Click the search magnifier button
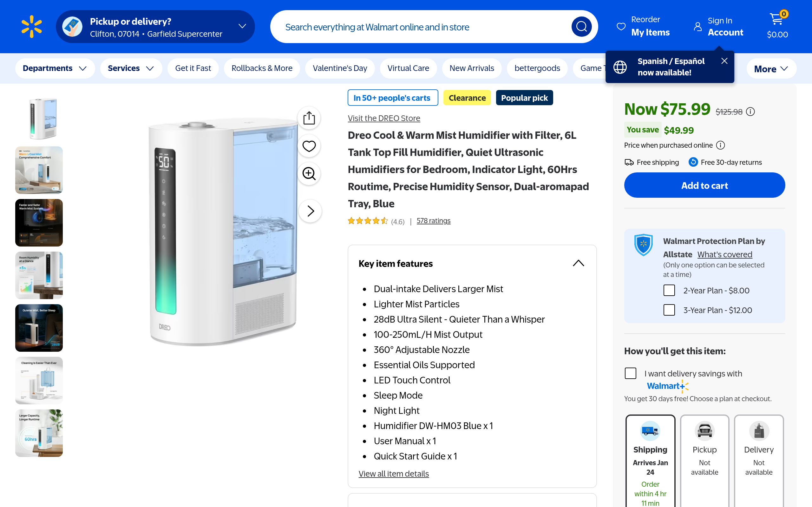Screen dimensions: 812x507 tap(581, 27)
